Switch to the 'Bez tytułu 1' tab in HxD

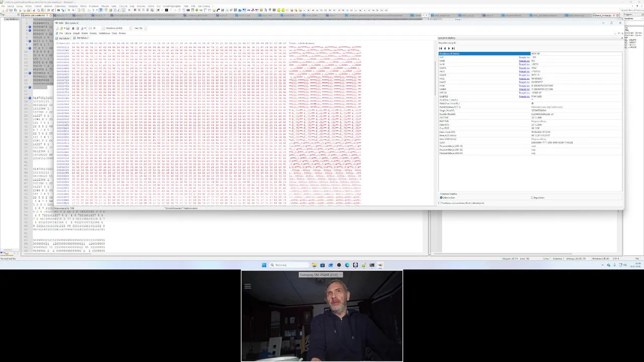[63, 38]
